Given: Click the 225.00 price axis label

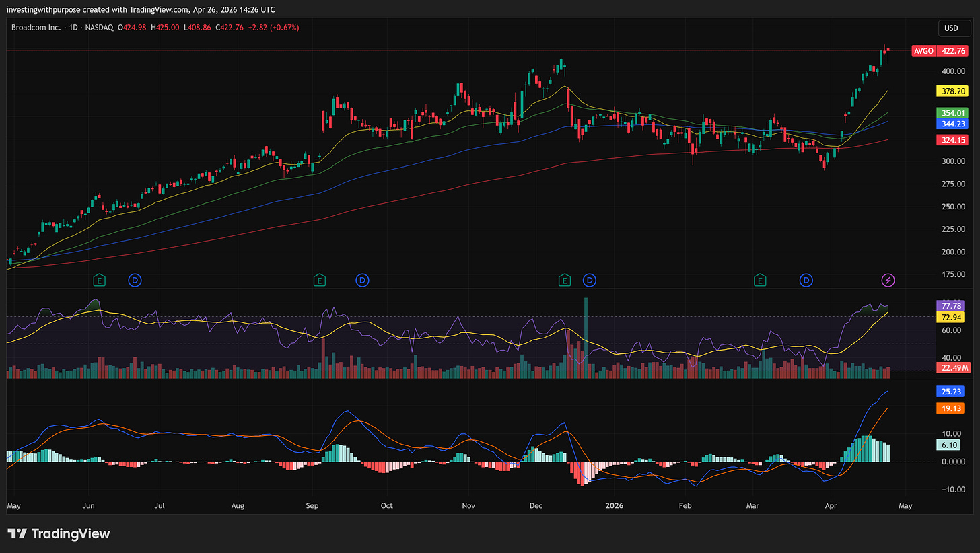Looking at the screenshot, I should [x=953, y=229].
